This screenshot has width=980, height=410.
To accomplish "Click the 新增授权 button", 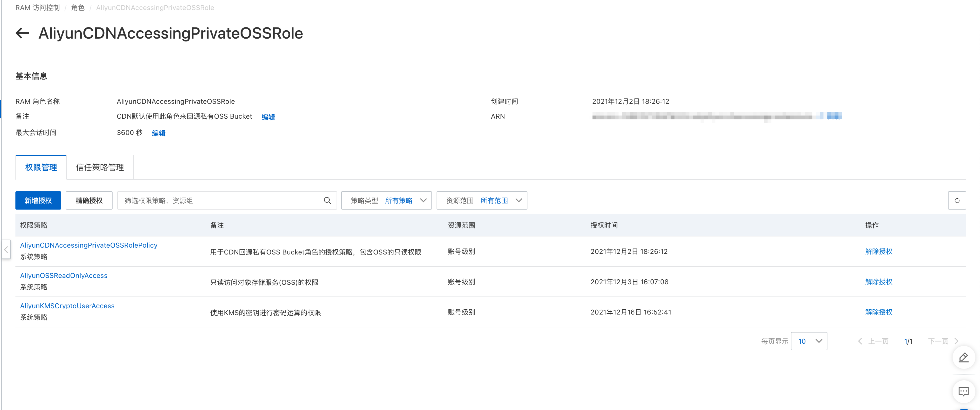I will point(38,200).
